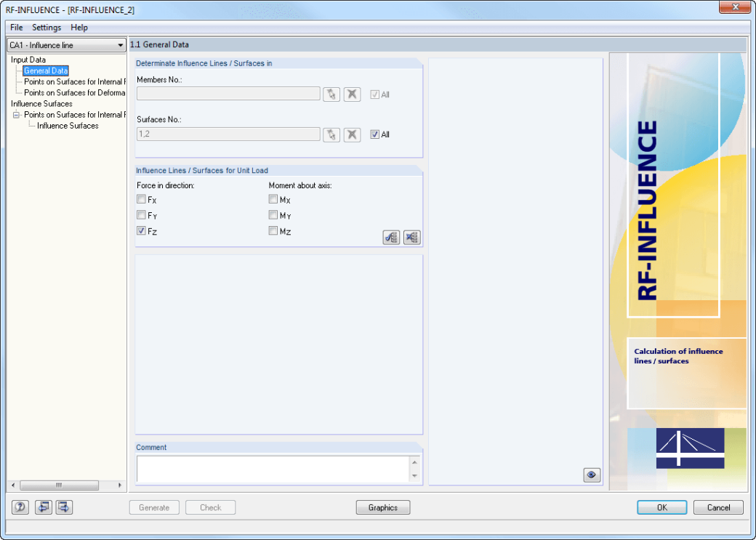Click the Members No. input field
The height and width of the screenshot is (540, 756).
click(228, 94)
